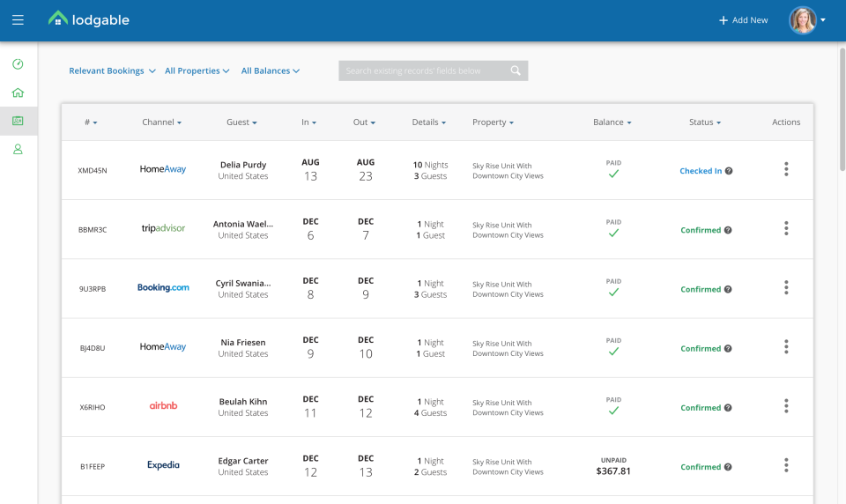Viewport: 846px width, 504px height.
Task: Expand the Relevant Bookings filter
Action: (x=112, y=71)
